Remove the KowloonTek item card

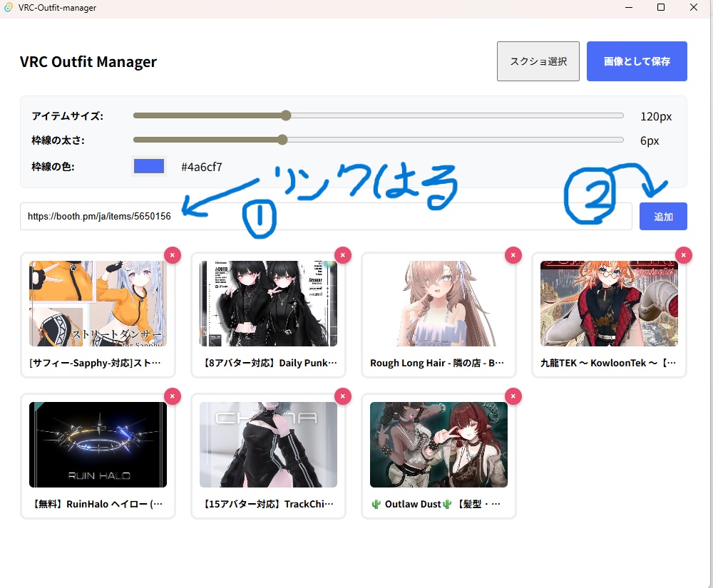tap(683, 254)
